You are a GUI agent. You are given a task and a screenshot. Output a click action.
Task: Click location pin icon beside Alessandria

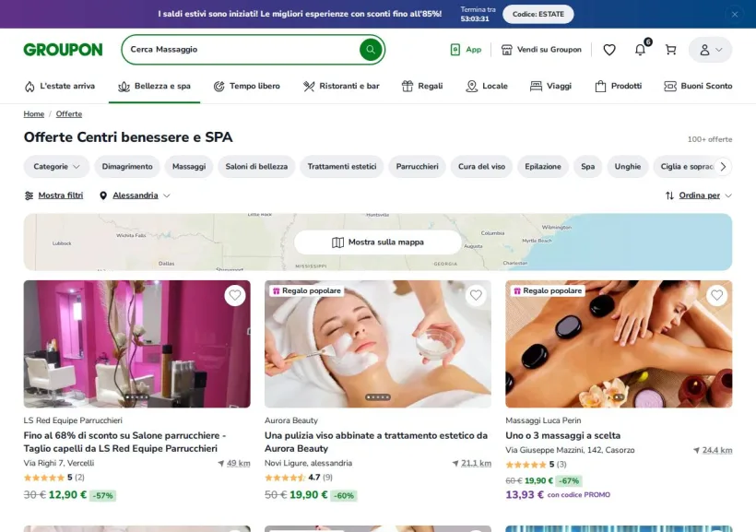pyautogui.click(x=102, y=195)
